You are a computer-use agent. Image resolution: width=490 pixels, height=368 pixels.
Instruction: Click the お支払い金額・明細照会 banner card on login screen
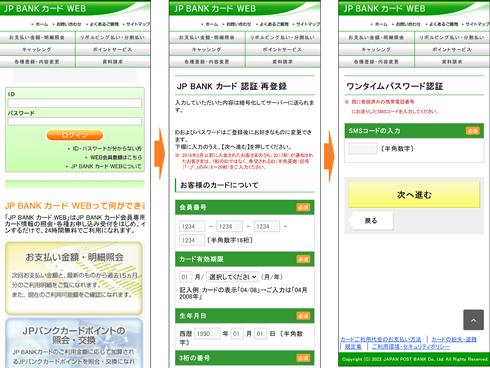pyautogui.click(x=74, y=278)
